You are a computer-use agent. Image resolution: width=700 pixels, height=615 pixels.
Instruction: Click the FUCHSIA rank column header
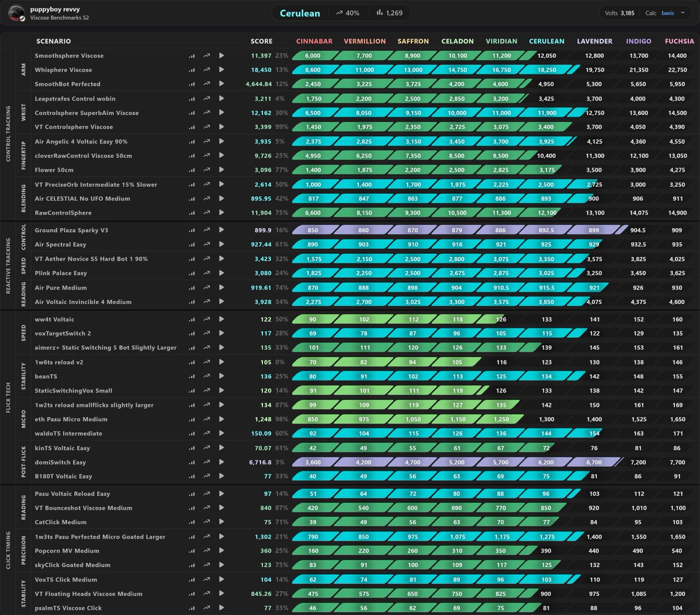680,41
